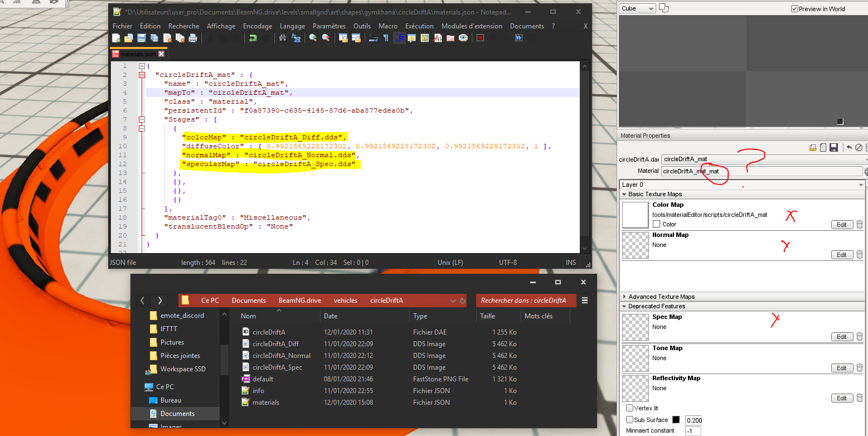The image size is (868, 436).
Task: Expand the Advanced Texture Maps section
Action: (x=743, y=297)
